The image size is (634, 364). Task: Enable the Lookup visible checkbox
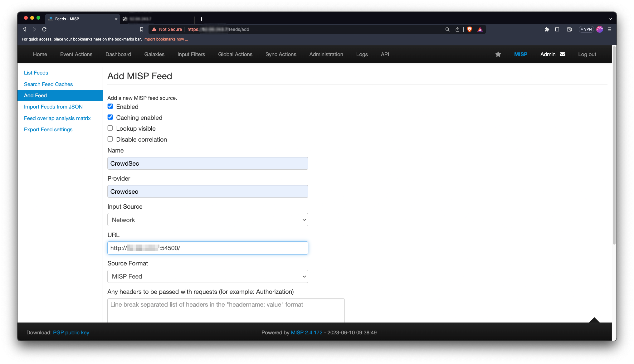110,128
